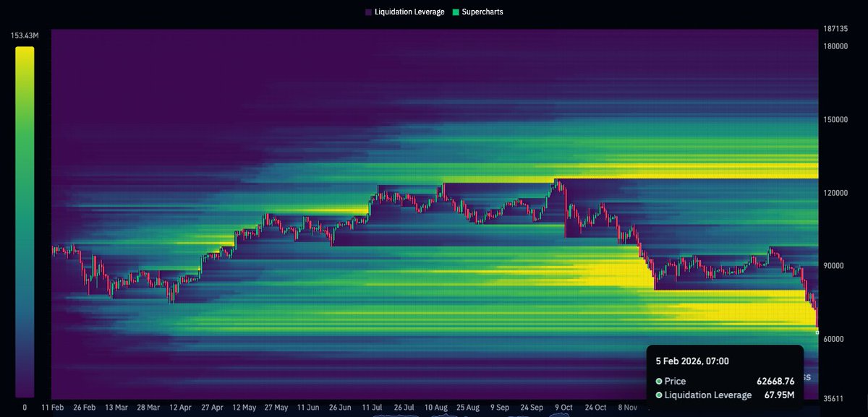Click the green dot beside Liquidation Leverage in tooltip
Image resolution: width=868 pixels, height=417 pixels.
(x=658, y=395)
